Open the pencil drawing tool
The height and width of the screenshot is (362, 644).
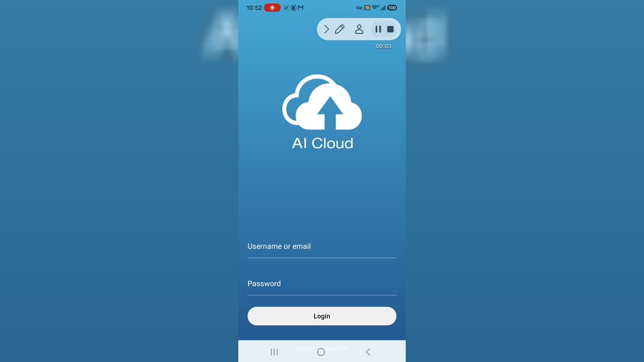coord(340,29)
